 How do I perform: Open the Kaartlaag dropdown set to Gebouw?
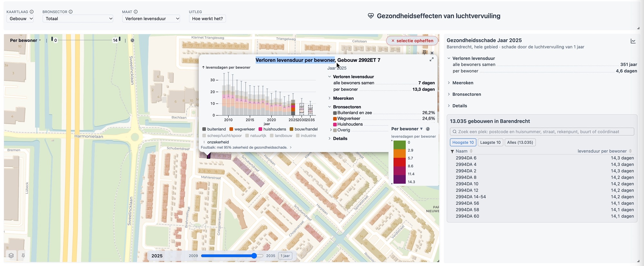20,19
